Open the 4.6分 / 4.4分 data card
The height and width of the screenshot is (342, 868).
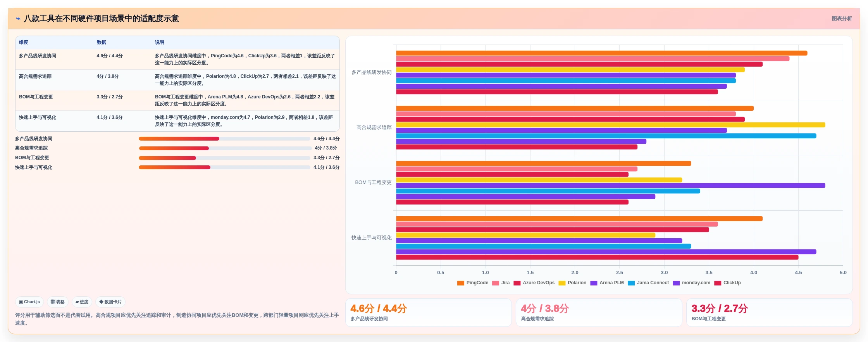[429, 313]
